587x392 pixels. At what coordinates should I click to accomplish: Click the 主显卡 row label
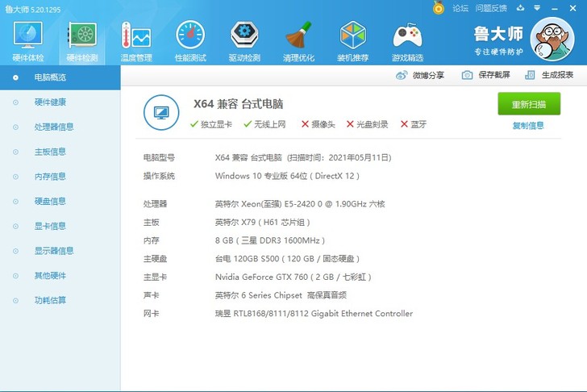click(x=155, y=277)
